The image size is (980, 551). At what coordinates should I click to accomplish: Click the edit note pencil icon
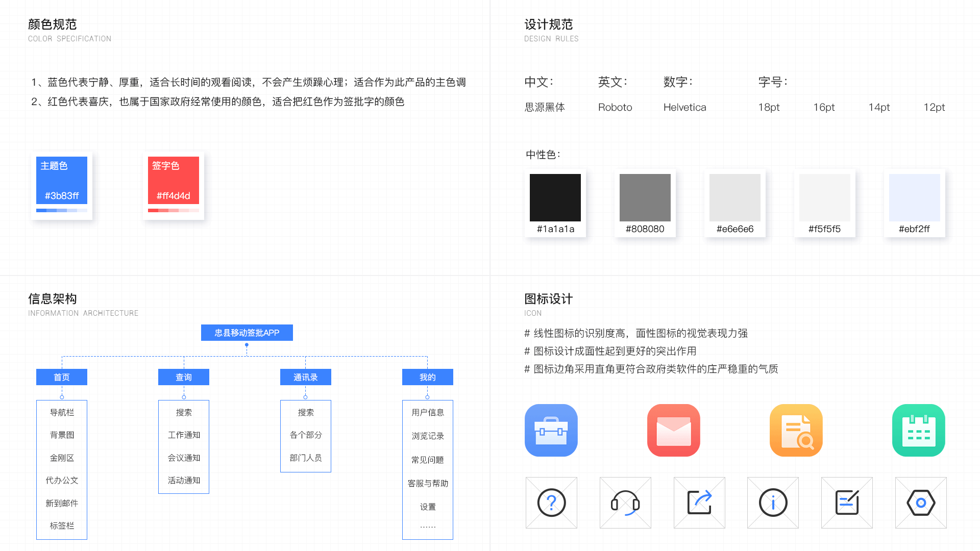pos(847,503)
